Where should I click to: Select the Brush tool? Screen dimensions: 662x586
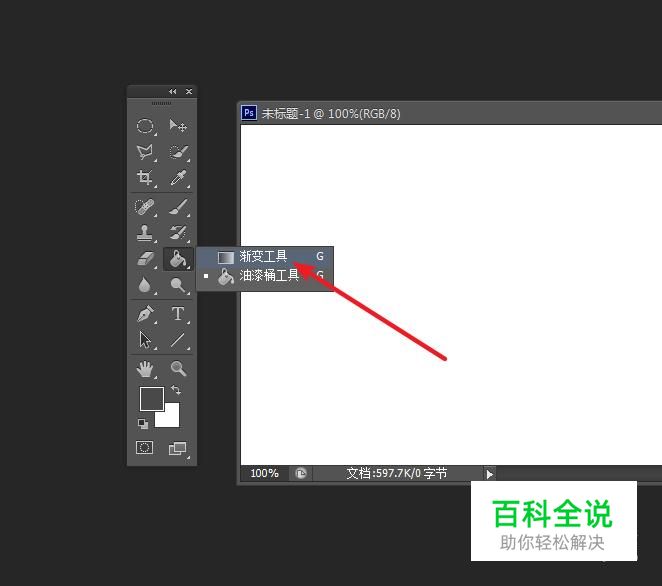coord(178,207)
